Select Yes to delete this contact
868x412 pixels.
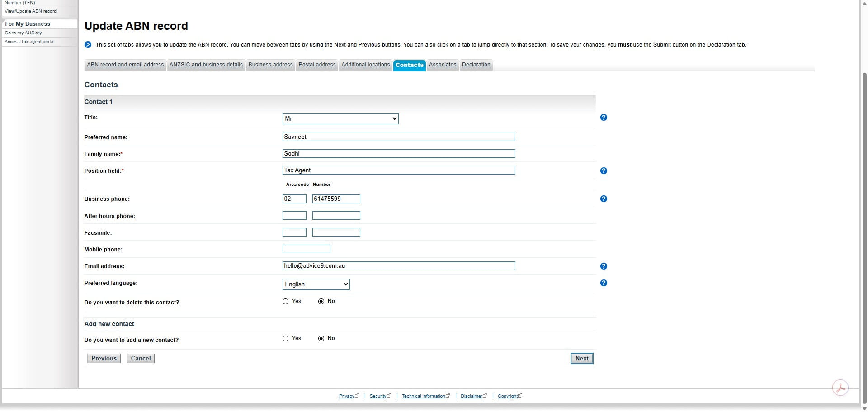point(285,302)
